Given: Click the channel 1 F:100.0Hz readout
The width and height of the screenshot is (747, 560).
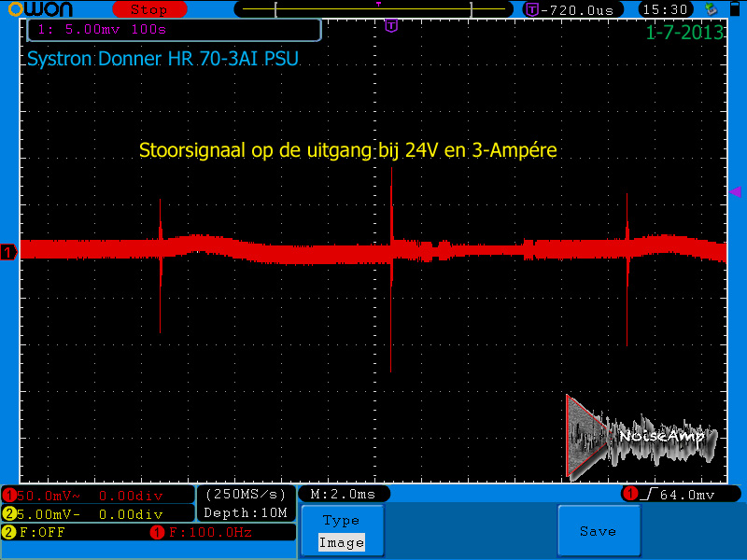Looking at the screenshot, I should coord(201,532).
